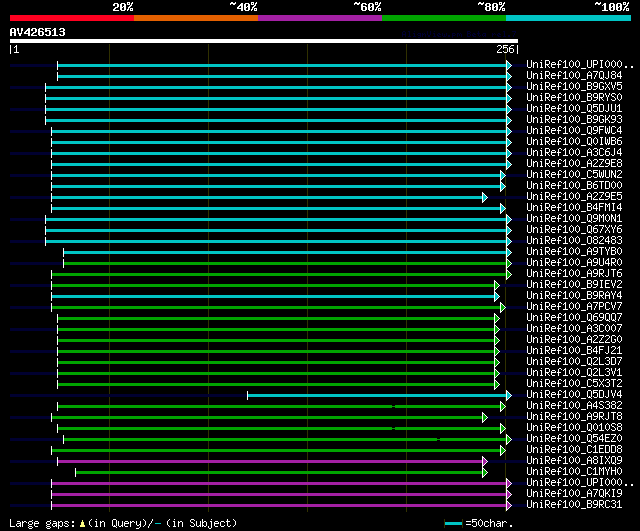Click the UniRef100_O82483 label
Screen dimensions: 640x531
(x=574, y=241)
